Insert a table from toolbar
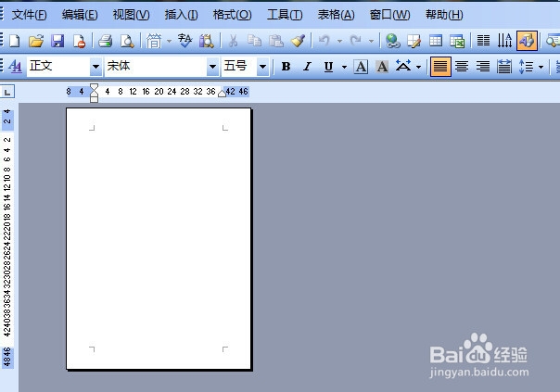Image resolution: width=560 pixels, height=392 pixels. coord(436,41)
